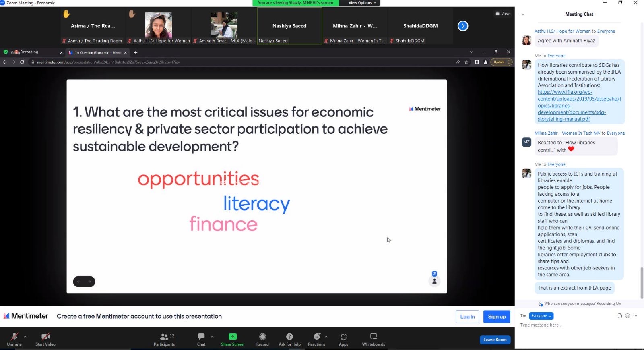Click the Unmute microphone icon

(x=14, y=337)
